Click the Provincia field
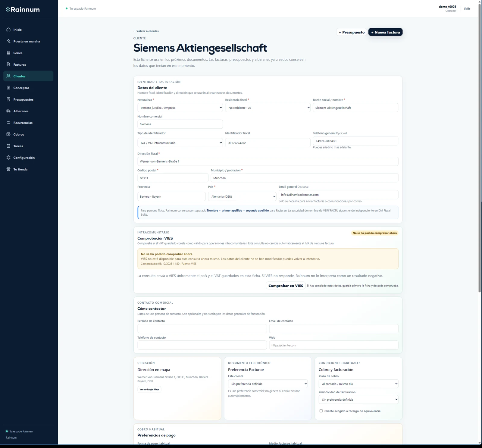482x448 pixels. (171, 196)
